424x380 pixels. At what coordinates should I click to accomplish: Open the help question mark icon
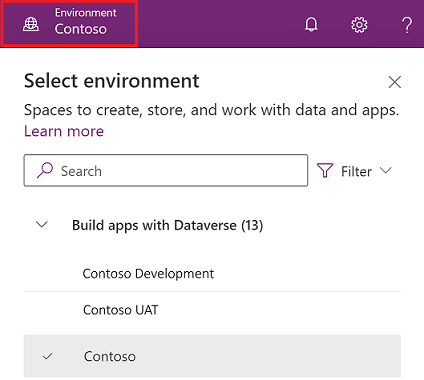(407, 25)
